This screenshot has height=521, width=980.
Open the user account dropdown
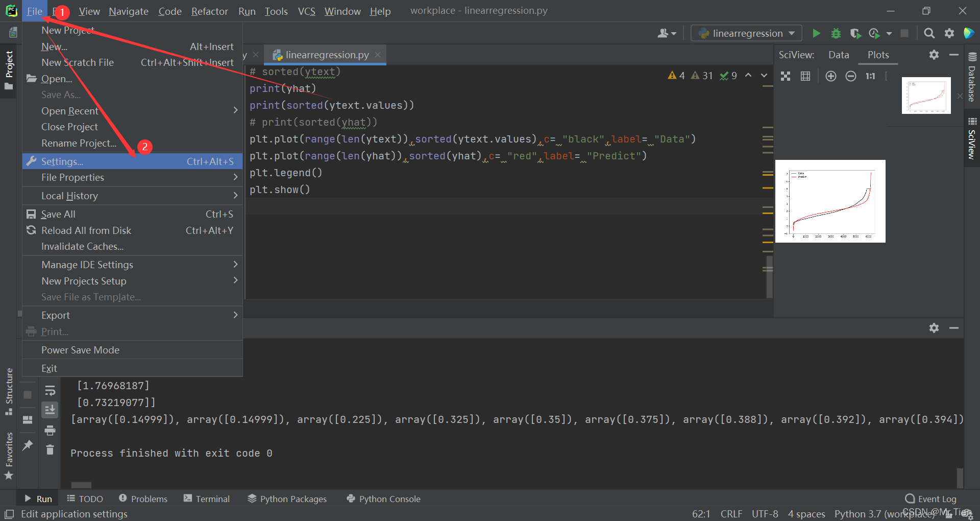[x=667, y=33]
